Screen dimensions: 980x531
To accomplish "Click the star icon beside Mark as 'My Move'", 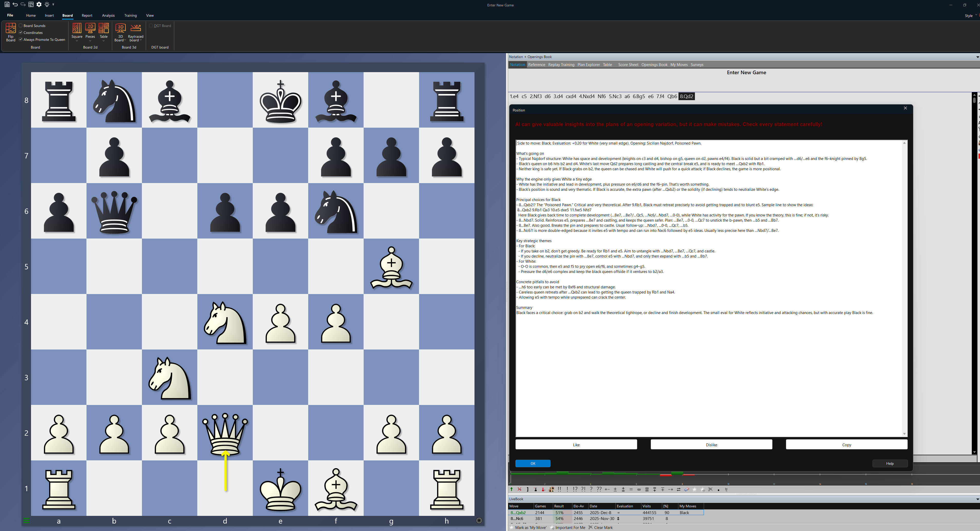I will 512,528.
